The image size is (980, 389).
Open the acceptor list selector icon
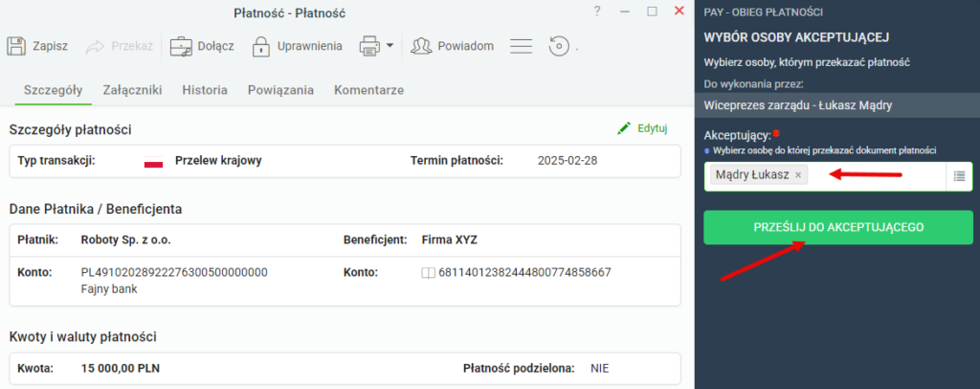(x=959, y=176)
